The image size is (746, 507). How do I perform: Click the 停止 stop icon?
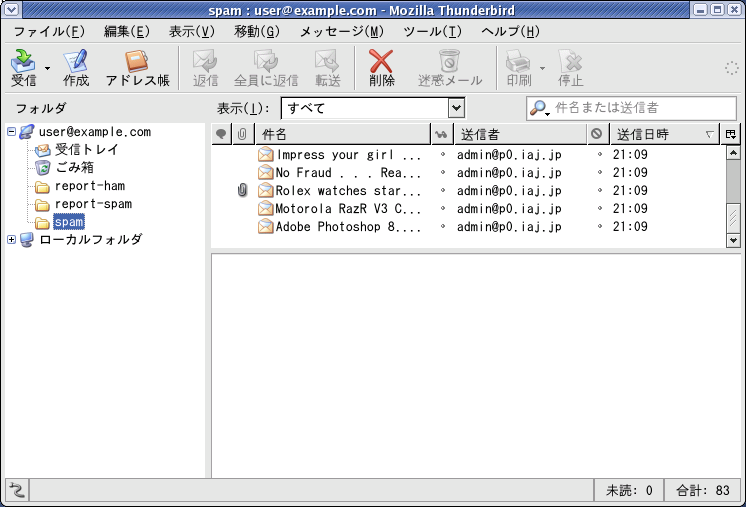(570, 68)
